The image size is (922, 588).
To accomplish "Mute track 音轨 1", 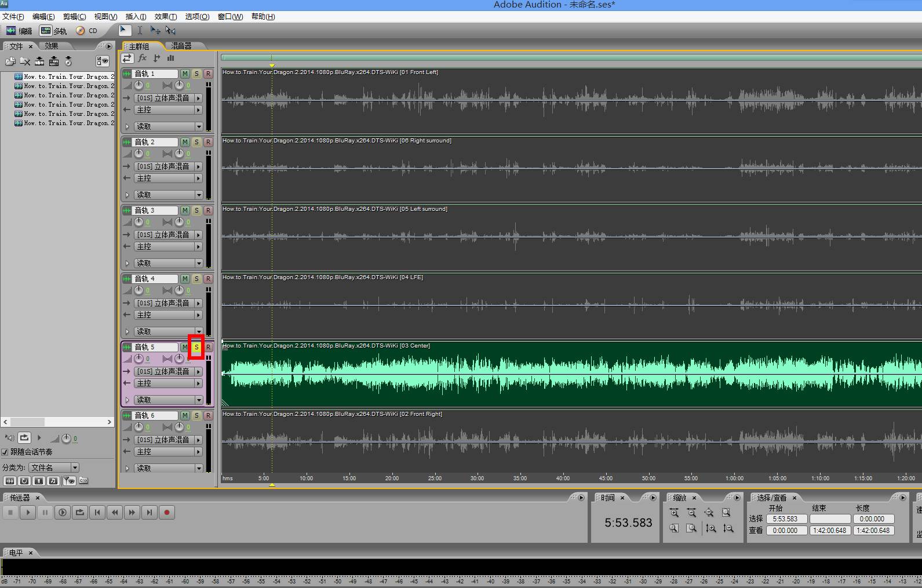I will [185, 74].
